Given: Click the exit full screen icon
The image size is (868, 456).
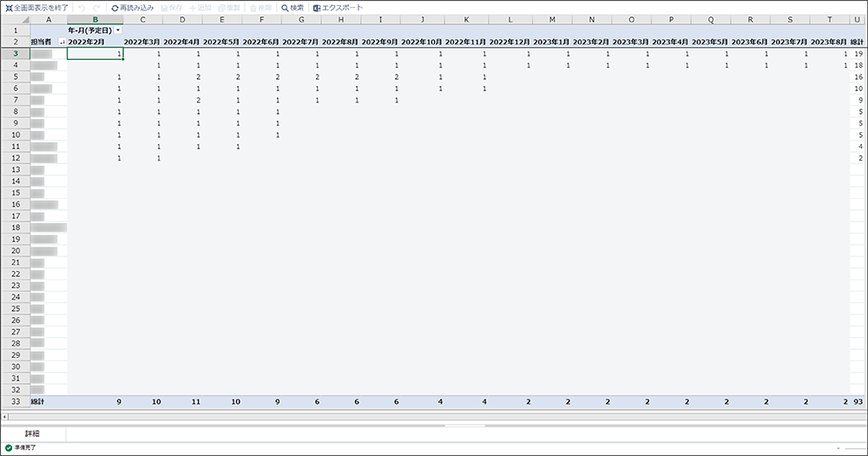Looking at the screenshot, I should [x=9, y=8].
